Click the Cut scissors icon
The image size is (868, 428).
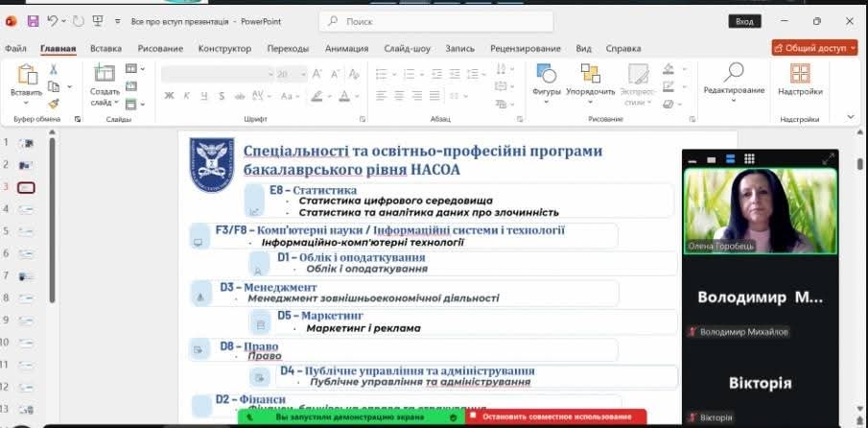[x=54, y=69]
